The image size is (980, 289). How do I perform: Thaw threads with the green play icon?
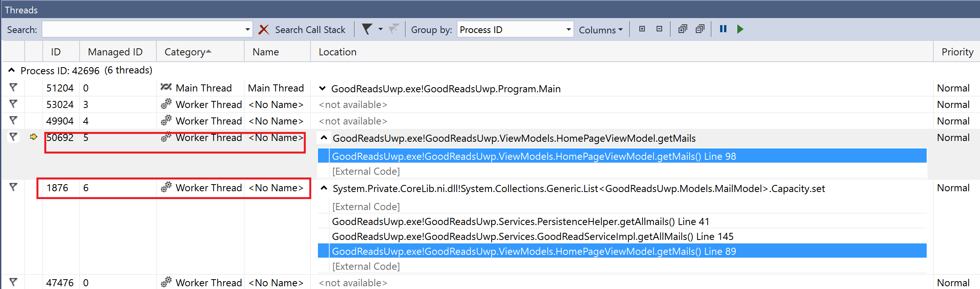point(740,29)
